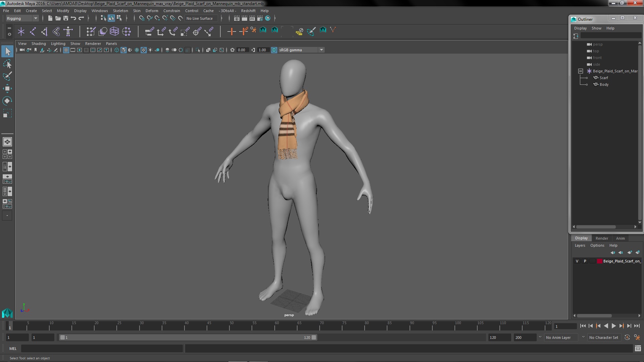Click the Open Scene folder icon
This screenshot has height=362, width=644.
pyautogui.click(x=58, y=18)
